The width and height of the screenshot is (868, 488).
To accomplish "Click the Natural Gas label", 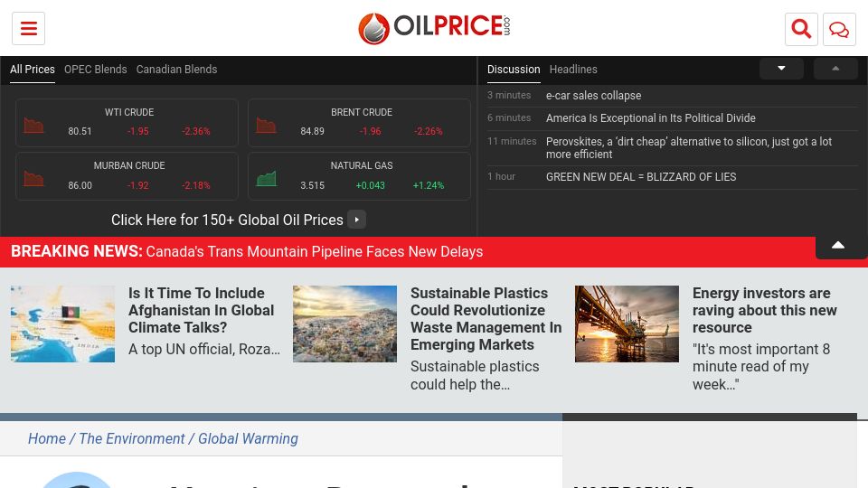I will pyautogui.click(x=362, y=166).
